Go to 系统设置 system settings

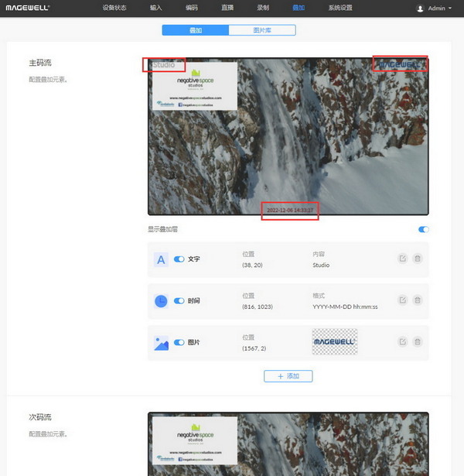tap(340, 8)
